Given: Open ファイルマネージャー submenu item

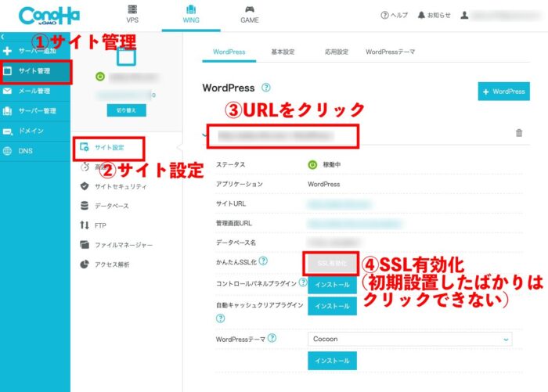Looking at the screenshot, I should [x=117, y=245].
